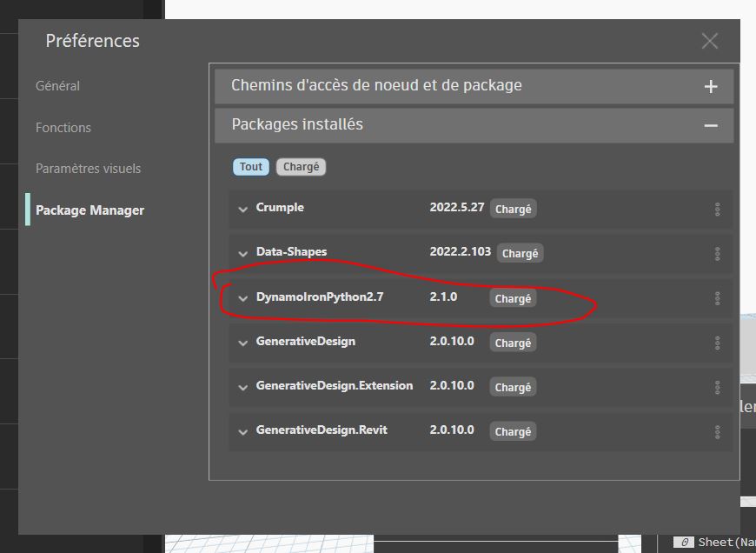The height and width of the screenshot is (553, 756).
Task: Select the DynamoIronPython2.7 package name
Action: tap(320, 296)
